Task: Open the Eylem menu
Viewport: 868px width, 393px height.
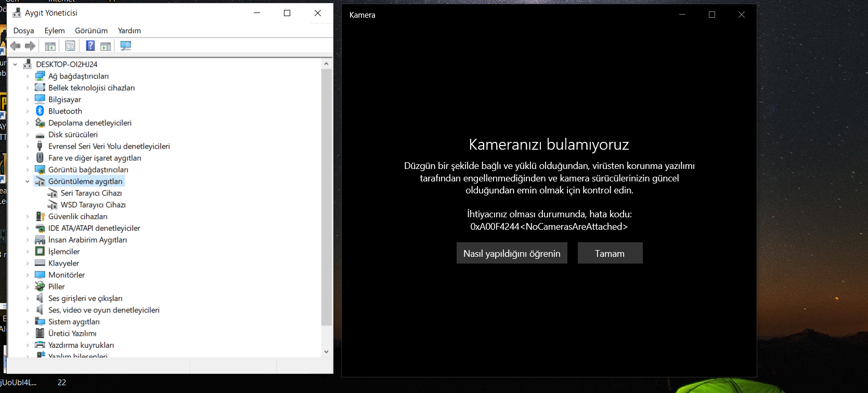Action: [55, 31]
